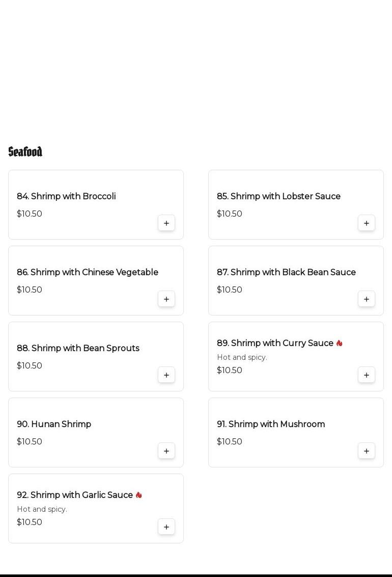
Task: Open 88. Shrimp with Bean Sprouts item
Action: pyautogui.click(x=78, y=348)
